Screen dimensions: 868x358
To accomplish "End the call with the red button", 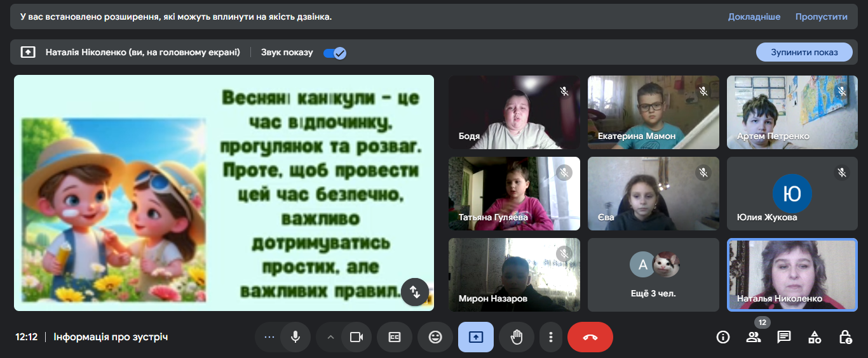I will coord(590,337).
